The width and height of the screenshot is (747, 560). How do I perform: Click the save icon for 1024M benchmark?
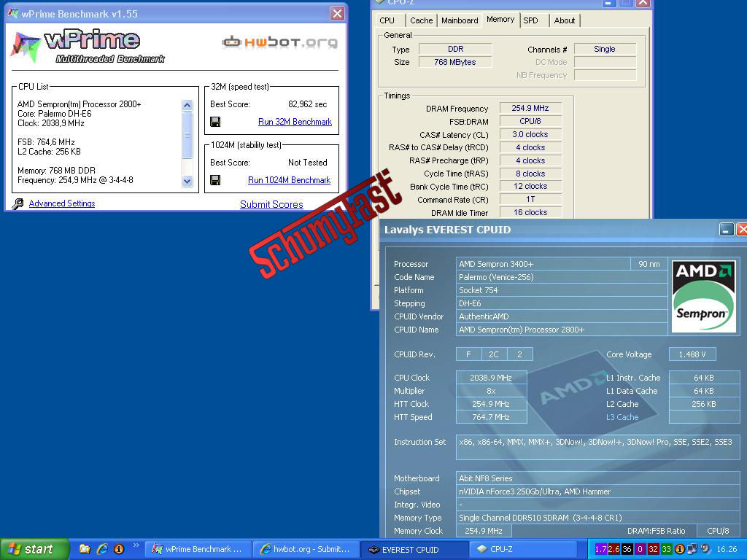pos(215,180)
